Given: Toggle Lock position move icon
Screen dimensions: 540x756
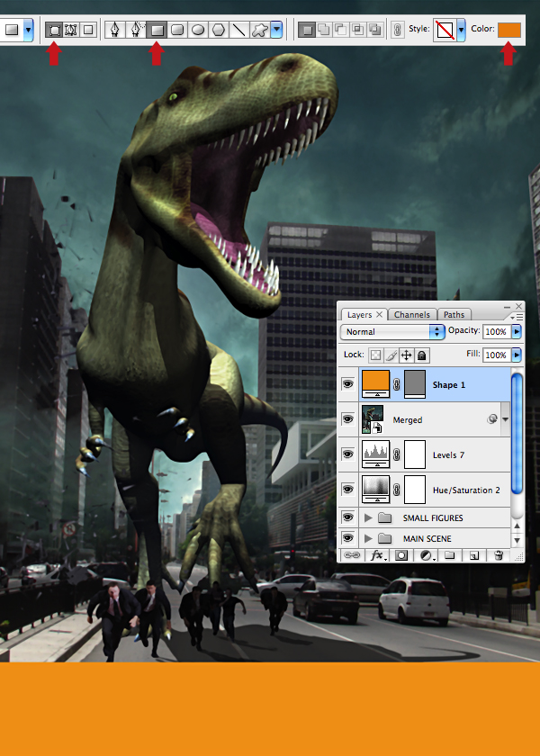Looking at the screenshot, I should (406, 355).
